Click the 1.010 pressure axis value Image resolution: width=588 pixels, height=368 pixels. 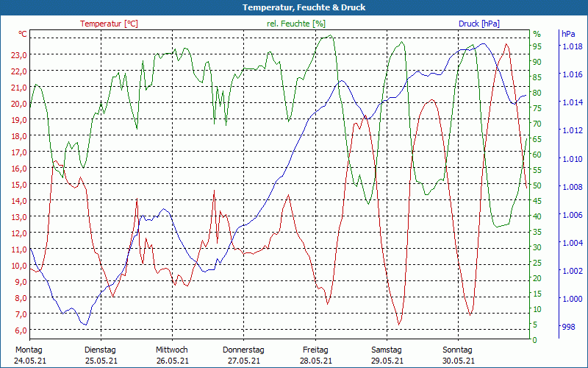tap(573, 159)
